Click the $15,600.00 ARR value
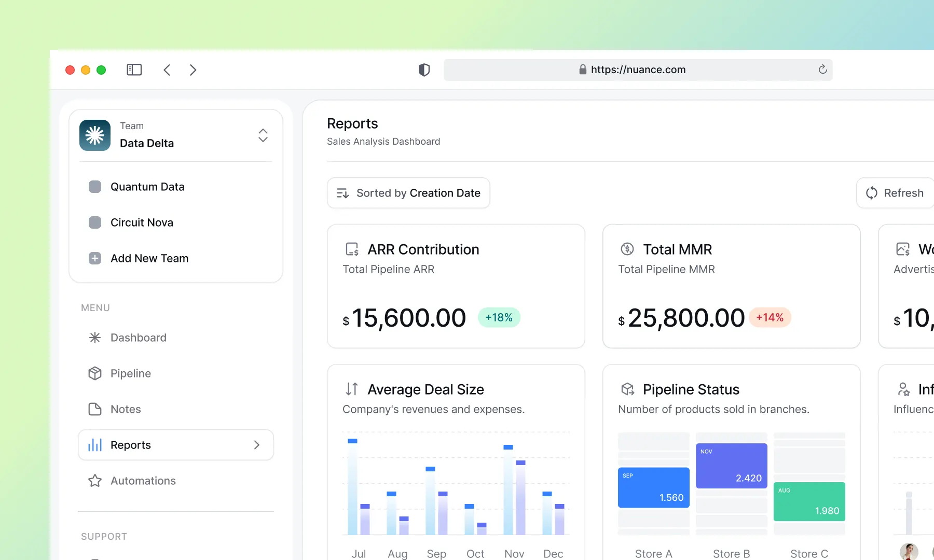The height and width of the screenshot is (560, 934). click(x=405, y=318)
